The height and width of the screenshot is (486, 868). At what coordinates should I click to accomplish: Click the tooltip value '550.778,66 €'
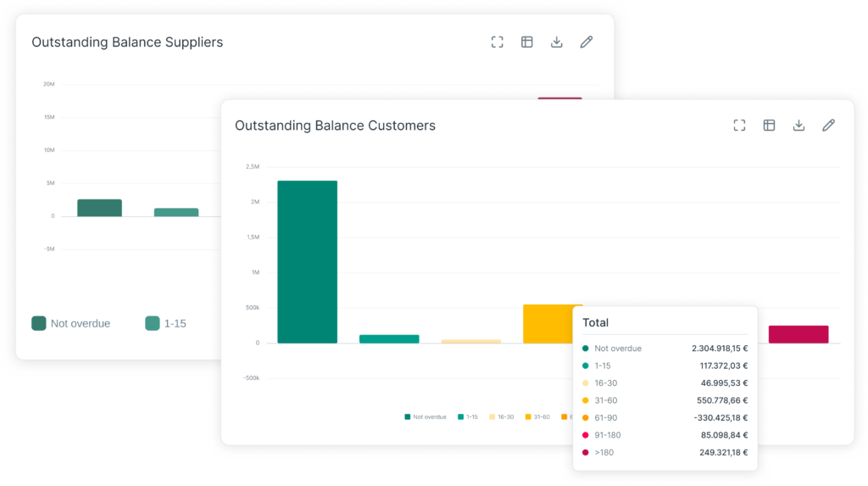pyautogui.click(x=722, y=400)
